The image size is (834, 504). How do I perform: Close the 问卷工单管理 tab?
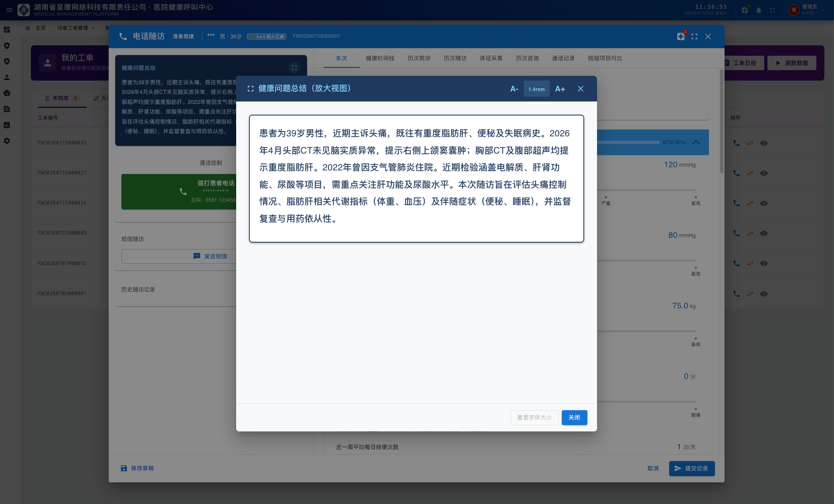(x=93, y=28)
